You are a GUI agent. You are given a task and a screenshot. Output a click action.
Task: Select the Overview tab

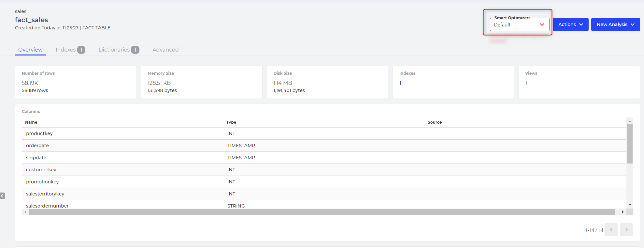pos(30,50)
